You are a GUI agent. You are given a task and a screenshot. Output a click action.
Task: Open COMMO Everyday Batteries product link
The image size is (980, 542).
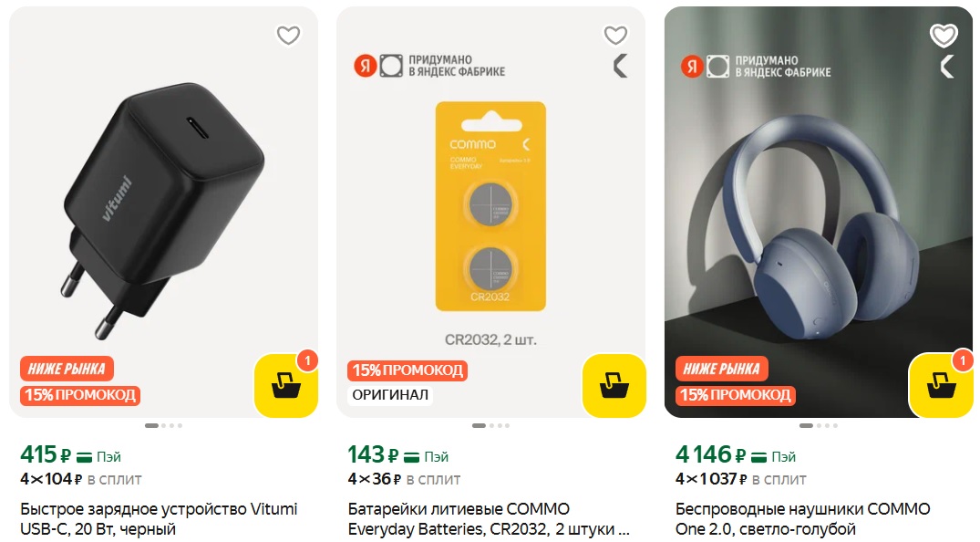(486, 518)
